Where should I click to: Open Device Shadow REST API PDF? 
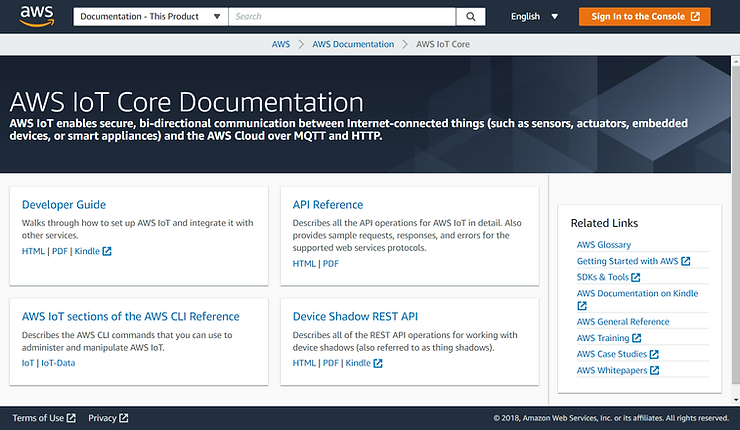(x=331, y=363)
